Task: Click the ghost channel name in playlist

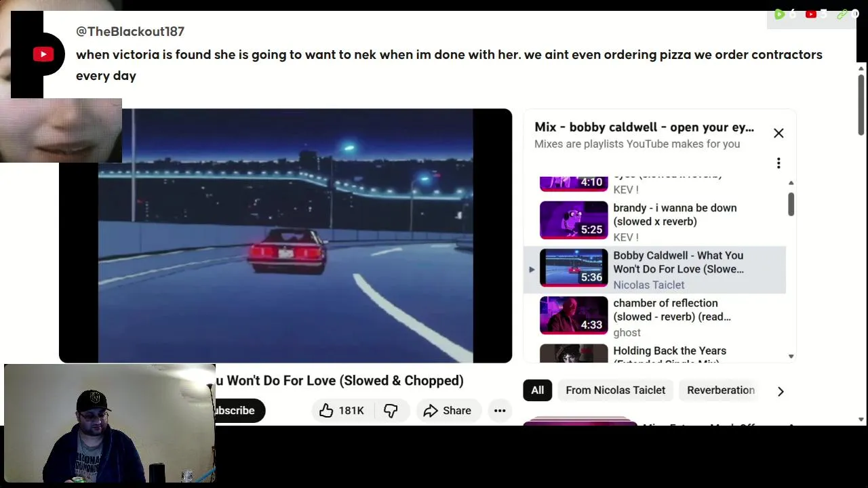Action: click(x=627, y=333)
